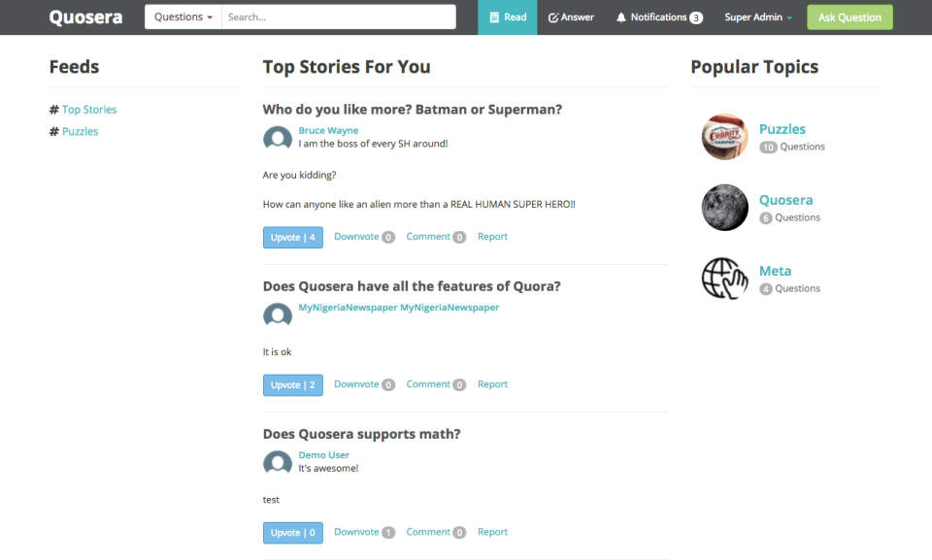Switch to the Top Stories feed
Screen dimensions: 932x560
pyautogui.click(x=88, y=109)
